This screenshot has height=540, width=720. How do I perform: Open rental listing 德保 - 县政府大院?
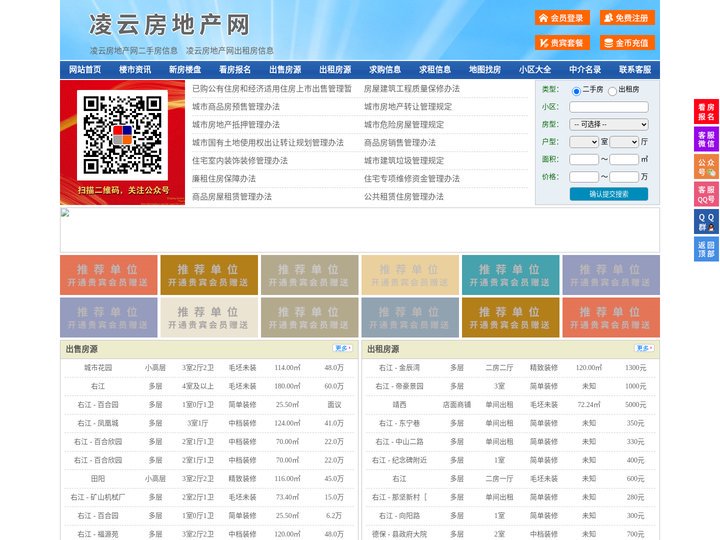pyautogui.click(x=399, y=534)
